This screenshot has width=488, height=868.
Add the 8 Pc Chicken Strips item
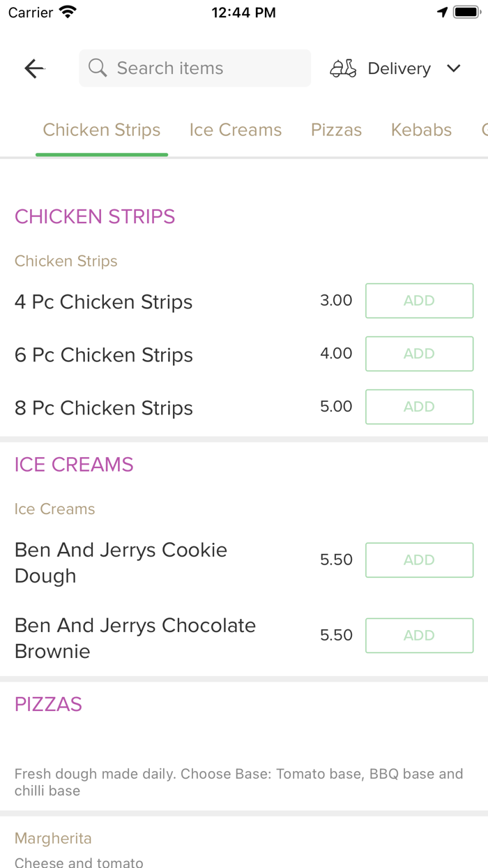(x=419, y=407)
